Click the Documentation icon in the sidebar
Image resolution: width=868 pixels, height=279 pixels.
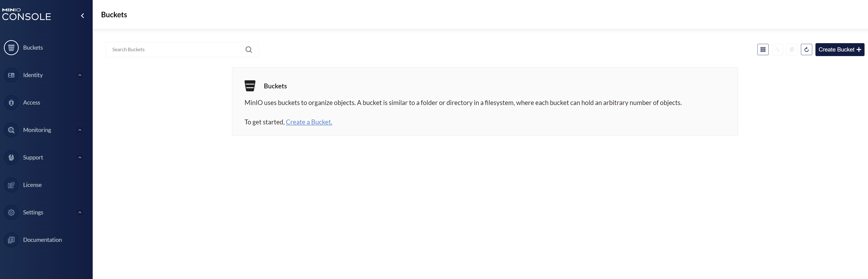(11, 240)
